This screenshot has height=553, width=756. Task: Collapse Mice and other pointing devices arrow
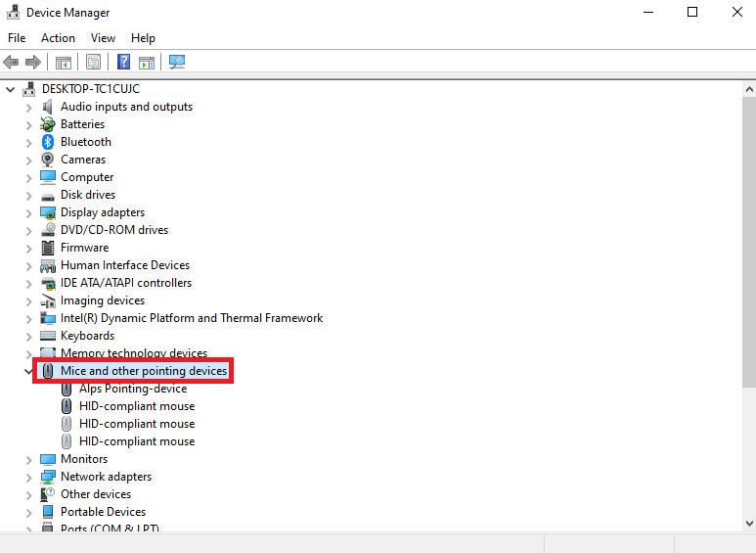click(28, 371)
